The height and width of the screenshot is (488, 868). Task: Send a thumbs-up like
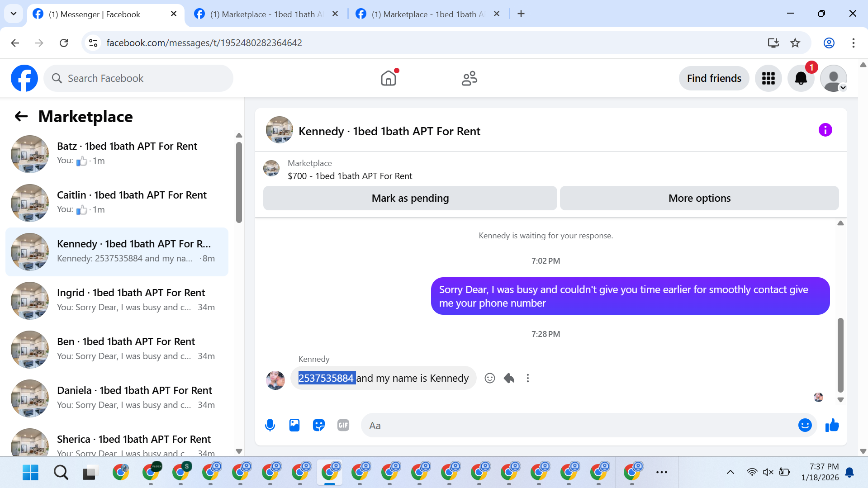(832, 425)
